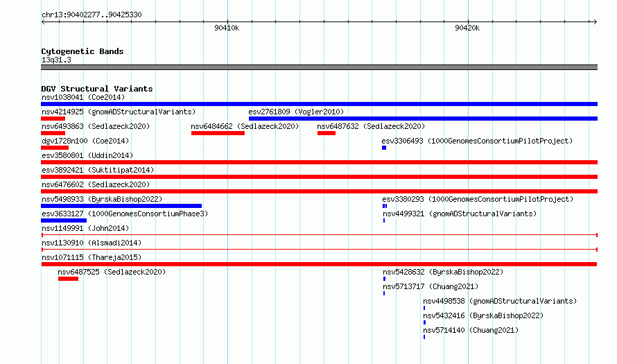Open nsv1149991 (John2014) label

click(x=85, y=228)
